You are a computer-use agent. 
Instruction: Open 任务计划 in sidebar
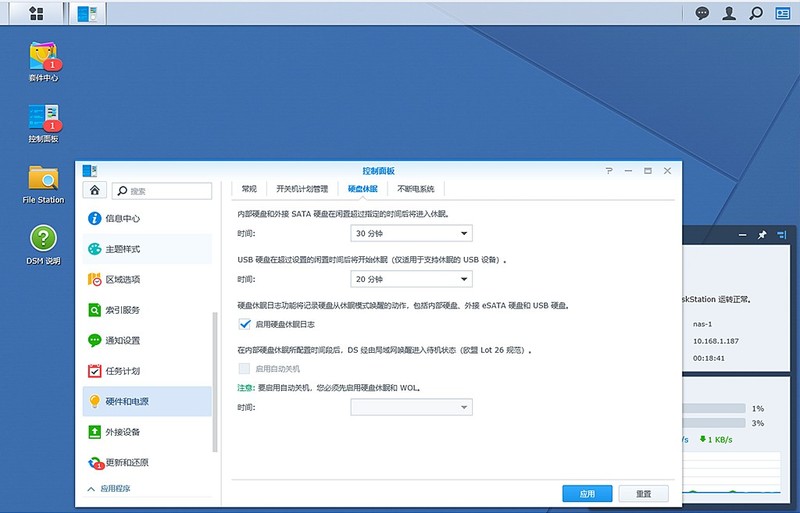[147, 371]
